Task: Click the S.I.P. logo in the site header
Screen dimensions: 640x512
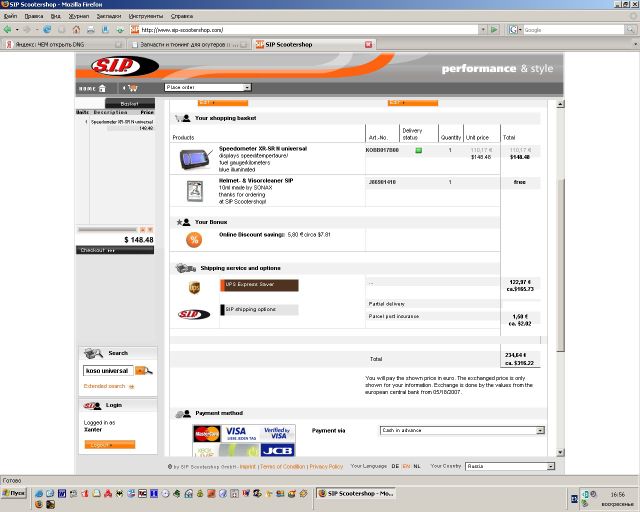Action: point(124,66)
